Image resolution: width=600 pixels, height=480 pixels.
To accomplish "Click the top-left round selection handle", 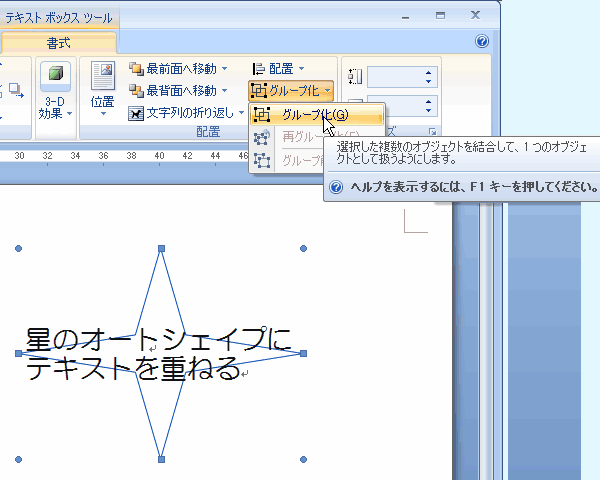I will [x=19, y=248].
